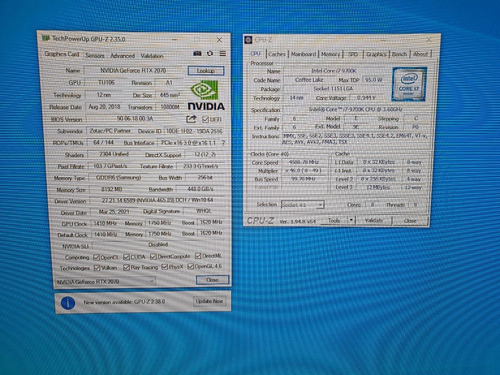The height and width of the screenshot is (375, 500).
Task: Open the Memory tab in CPU-Z
Action: tap(330, 54)
